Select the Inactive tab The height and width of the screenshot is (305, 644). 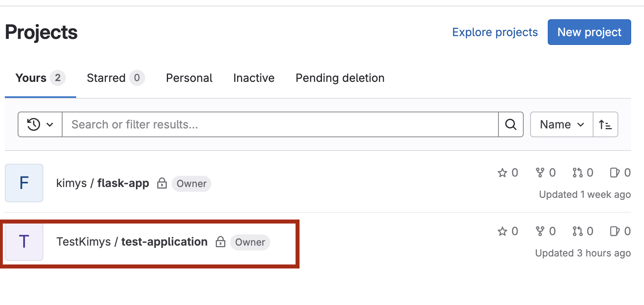point(254,78)
